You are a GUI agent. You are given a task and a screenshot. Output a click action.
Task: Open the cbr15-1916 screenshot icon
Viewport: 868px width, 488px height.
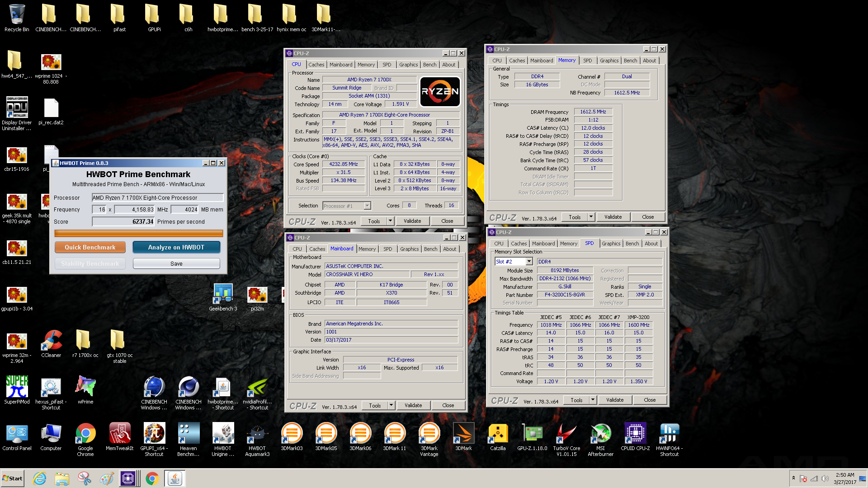[x=17, y=159]
